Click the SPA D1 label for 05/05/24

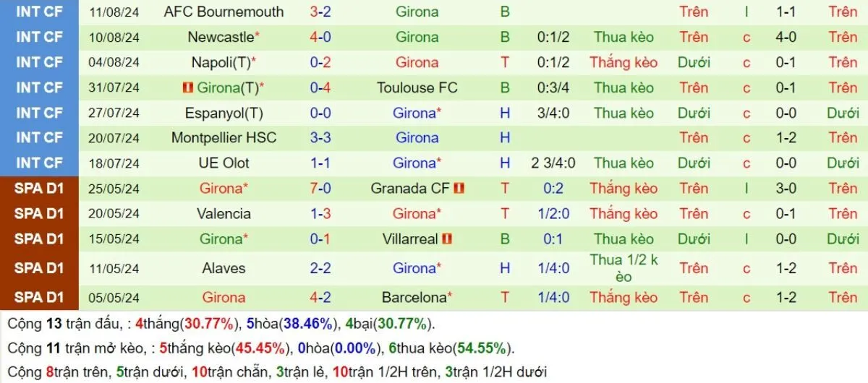point(39,297)
